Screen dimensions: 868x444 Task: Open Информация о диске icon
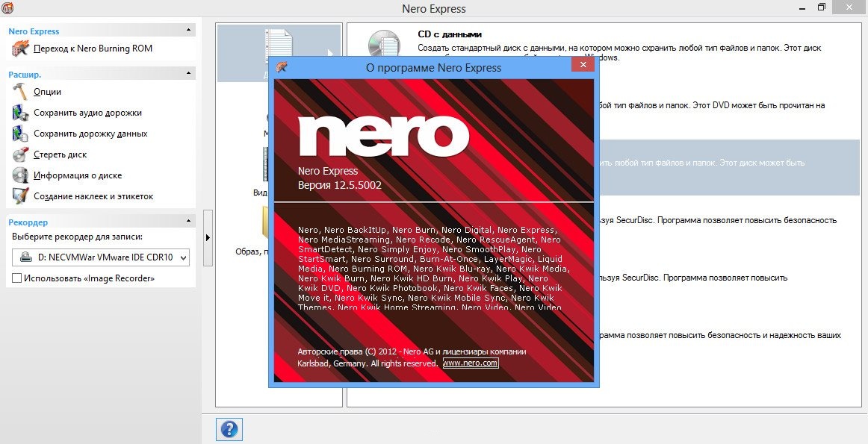(21, 175)
